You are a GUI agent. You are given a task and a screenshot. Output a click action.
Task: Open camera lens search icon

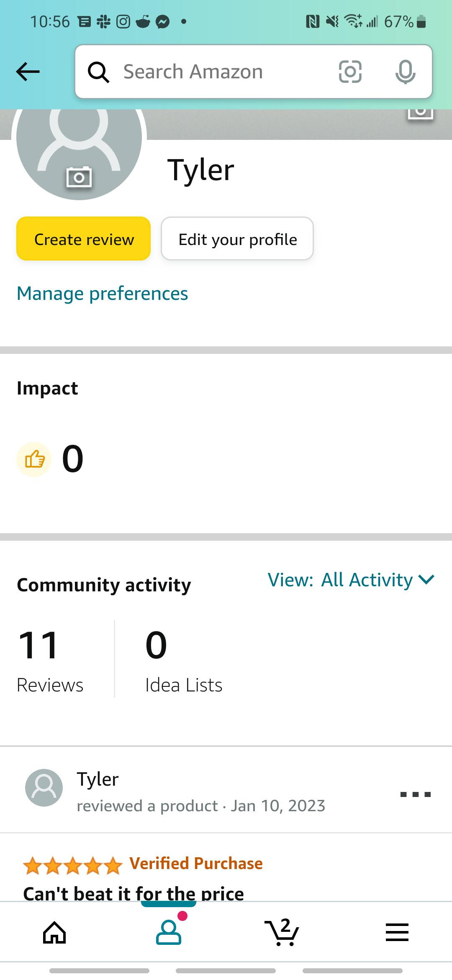[x=350, y=72]
